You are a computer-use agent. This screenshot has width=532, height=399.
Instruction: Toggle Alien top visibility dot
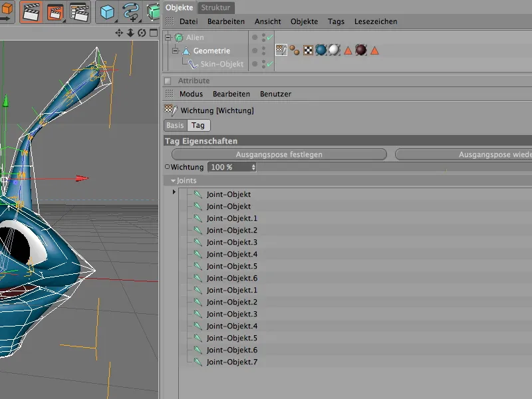tap(255, 37)
